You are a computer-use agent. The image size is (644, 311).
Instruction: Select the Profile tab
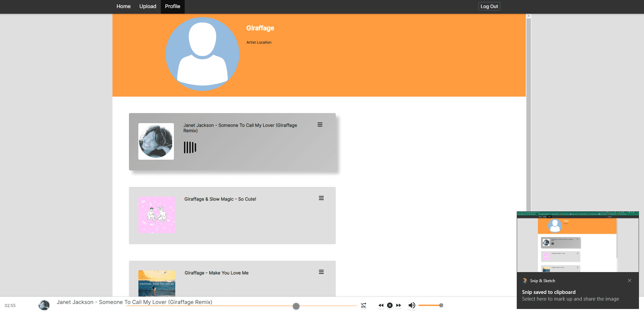click(173, 6)
